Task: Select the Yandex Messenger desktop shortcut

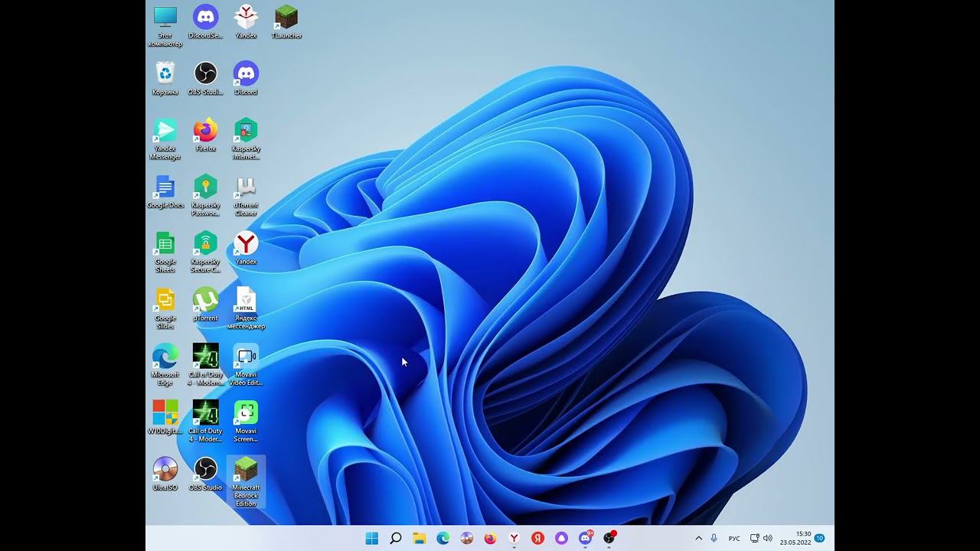Action: tap(165, 131)
